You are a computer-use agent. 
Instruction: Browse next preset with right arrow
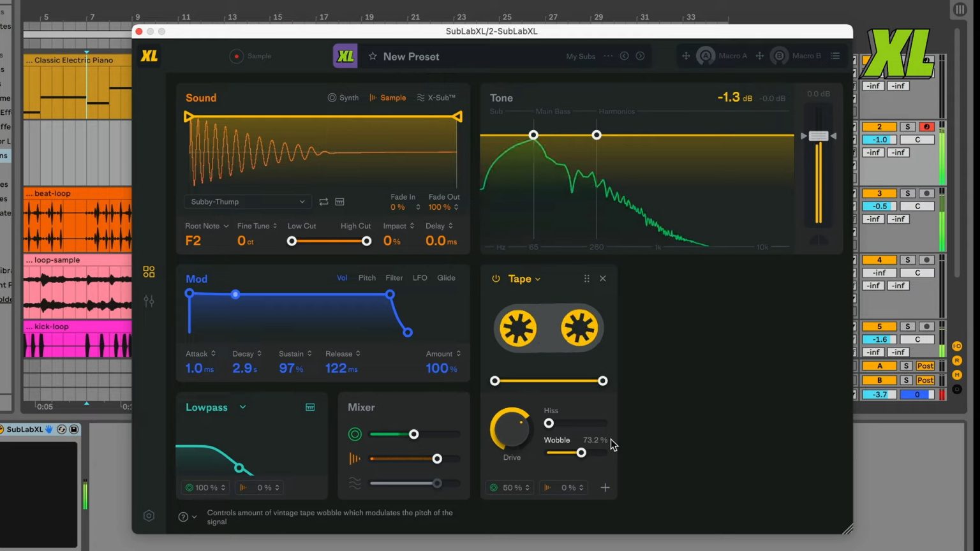pyautogui.click(x=640, y=55)
